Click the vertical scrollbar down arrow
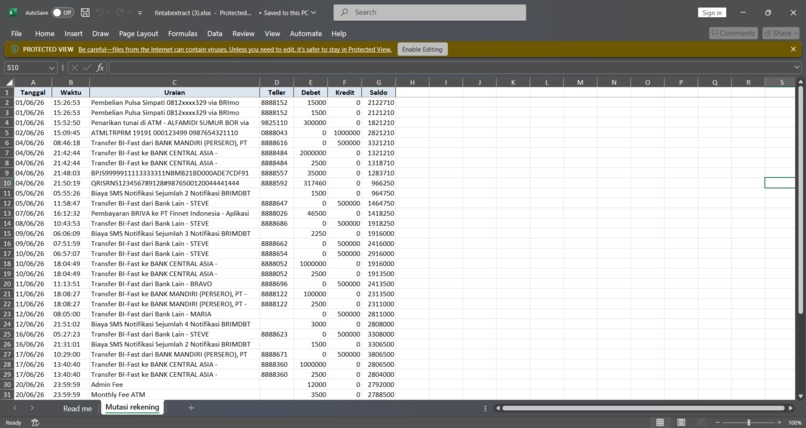This screenshot has width=806, height=428. click(x=800, y=396)
